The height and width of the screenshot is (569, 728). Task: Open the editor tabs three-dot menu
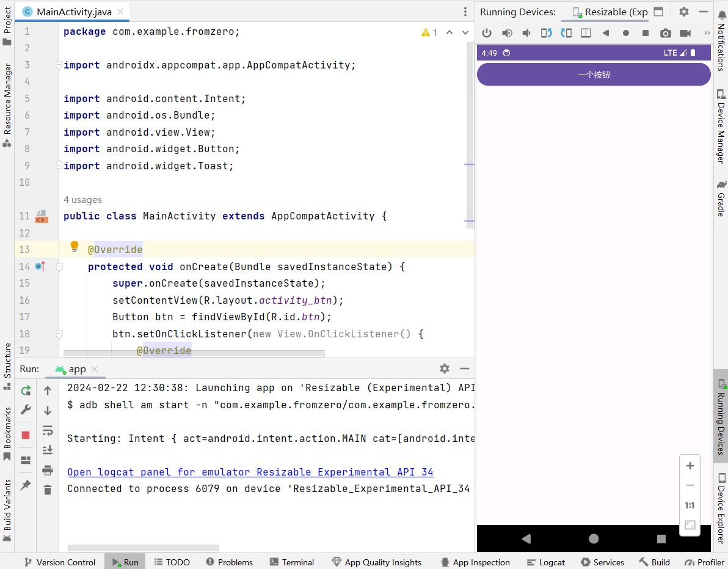click(x=465, y=12)
